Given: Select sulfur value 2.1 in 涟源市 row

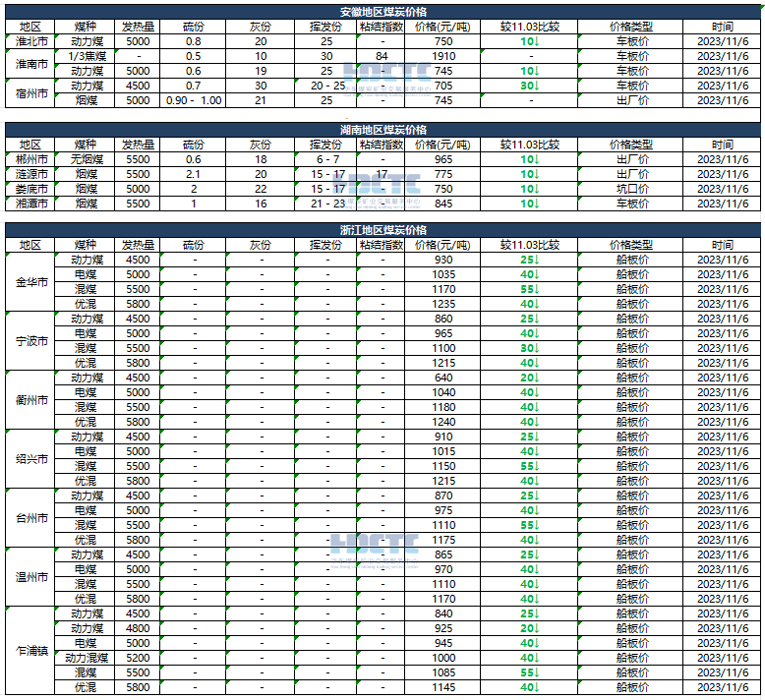Looking at the screenshot, I should coord(193,174).
